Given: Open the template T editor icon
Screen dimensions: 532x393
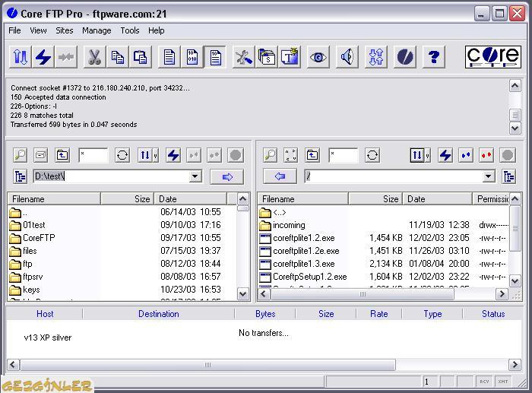Looking at the screenshot, I should [x=290, y=57].
